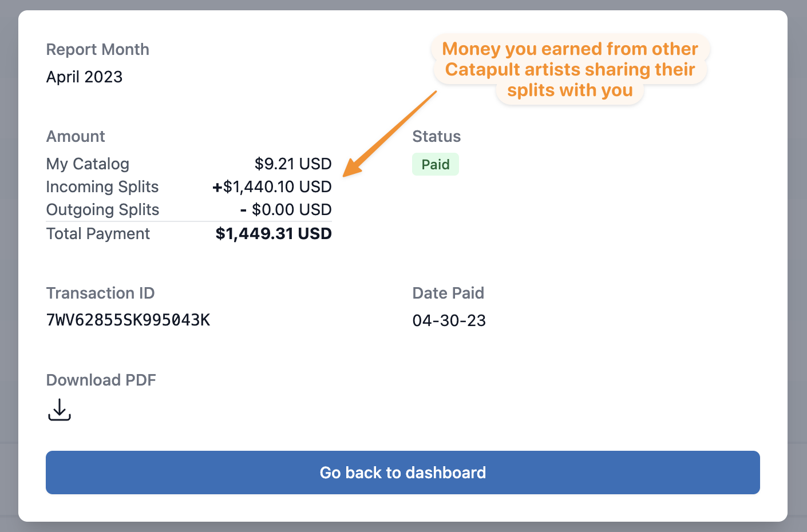Click the orange arrow pointing to splits
This screenshot has width=807, height=532.
(390, 133)
